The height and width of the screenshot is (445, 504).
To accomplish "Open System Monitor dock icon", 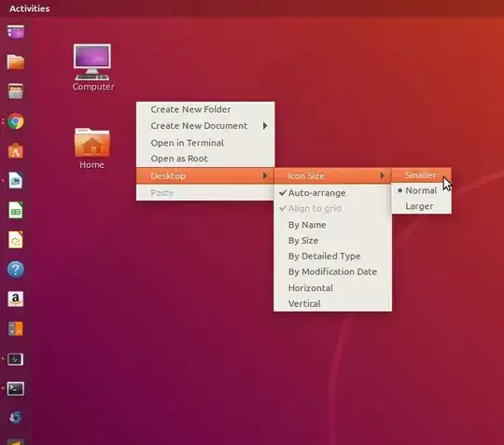I will coord(16,359).
